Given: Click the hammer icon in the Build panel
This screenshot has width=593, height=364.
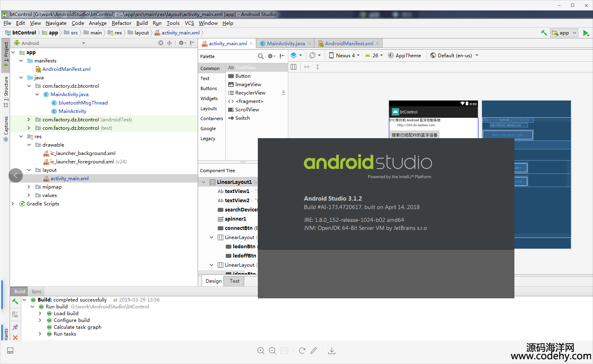Looking at the screenshot, I should coord(15,302).
